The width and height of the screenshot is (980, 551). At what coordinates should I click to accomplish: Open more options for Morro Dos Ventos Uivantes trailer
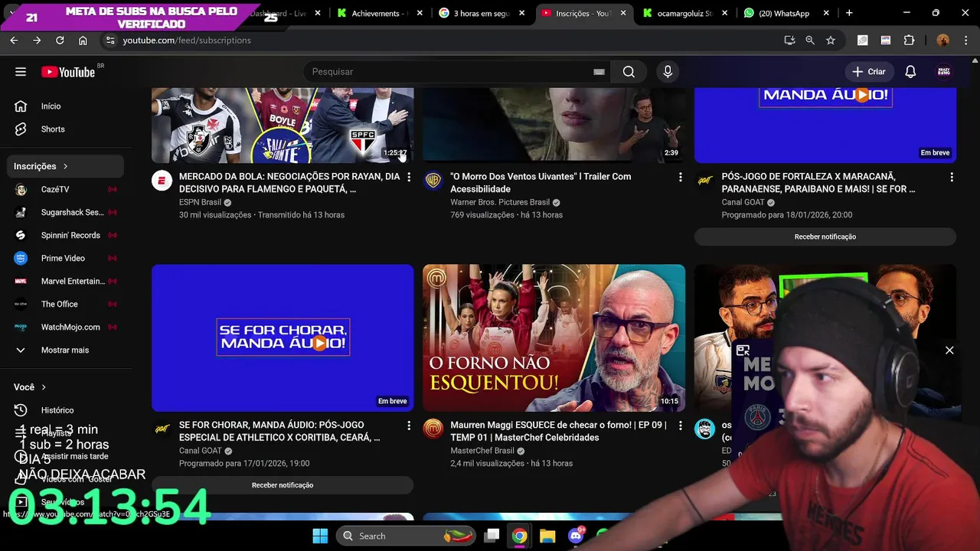pyautogui.click(x=680, y=177)
